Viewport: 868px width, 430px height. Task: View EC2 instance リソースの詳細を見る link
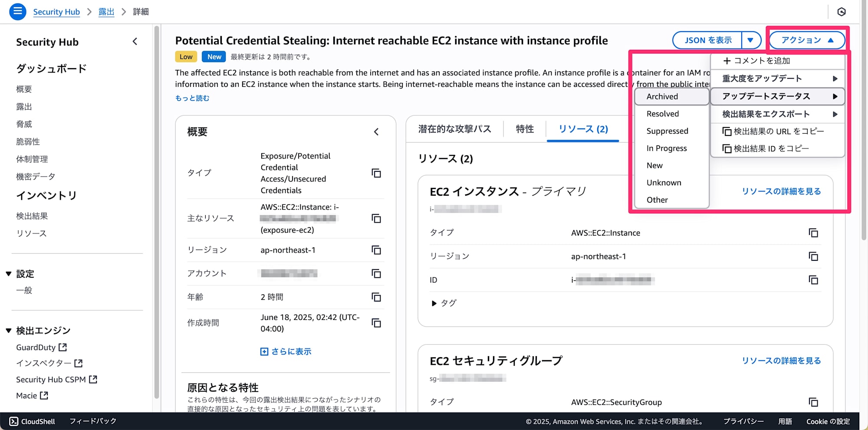[x=781, y=191]
